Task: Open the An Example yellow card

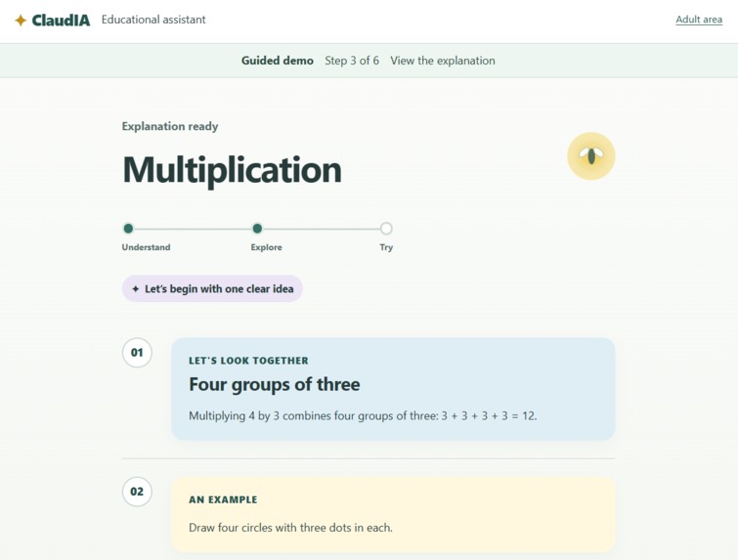Action: 393,514
